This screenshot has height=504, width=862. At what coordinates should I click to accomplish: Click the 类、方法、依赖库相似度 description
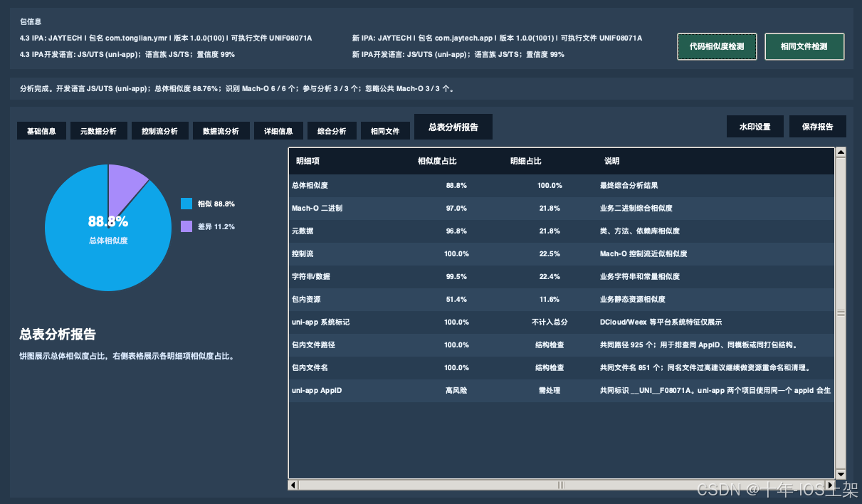640,231
